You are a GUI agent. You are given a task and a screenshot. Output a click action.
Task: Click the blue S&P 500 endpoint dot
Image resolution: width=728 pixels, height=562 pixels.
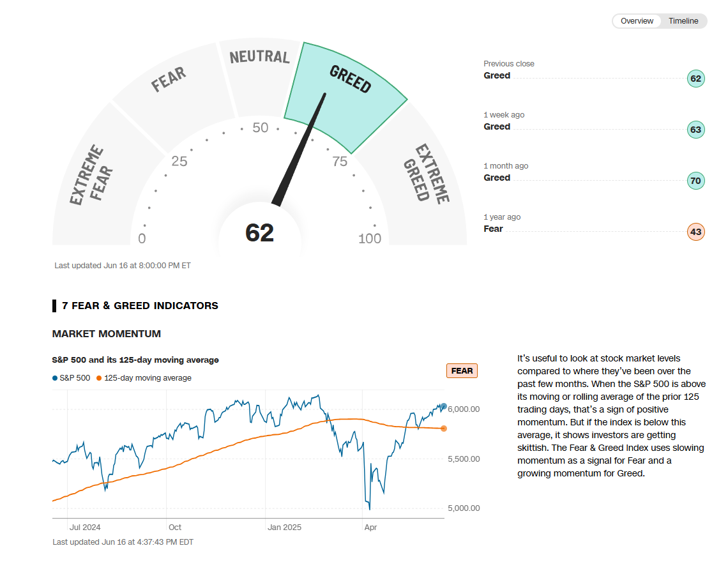pyautogui.click(x=444, y=406)
